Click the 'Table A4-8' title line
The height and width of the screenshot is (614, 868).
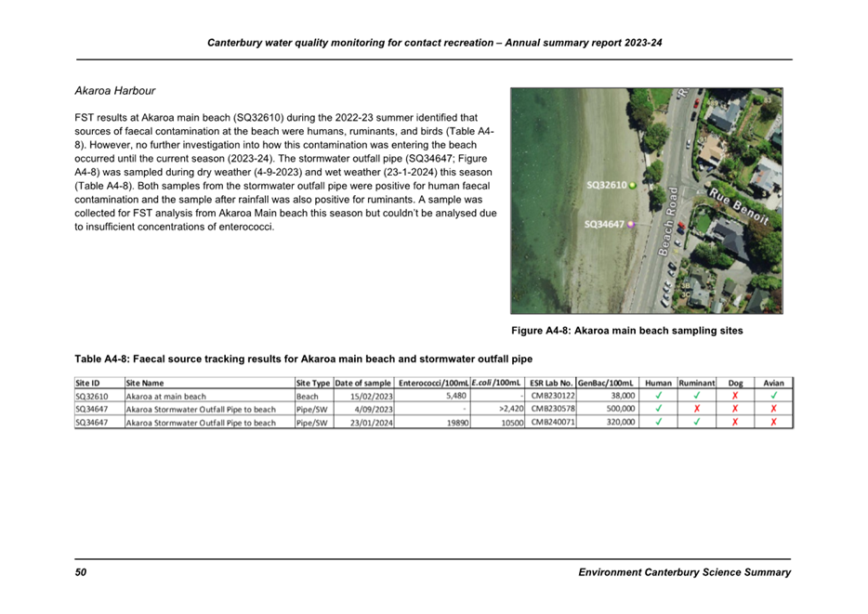(303, 359)
